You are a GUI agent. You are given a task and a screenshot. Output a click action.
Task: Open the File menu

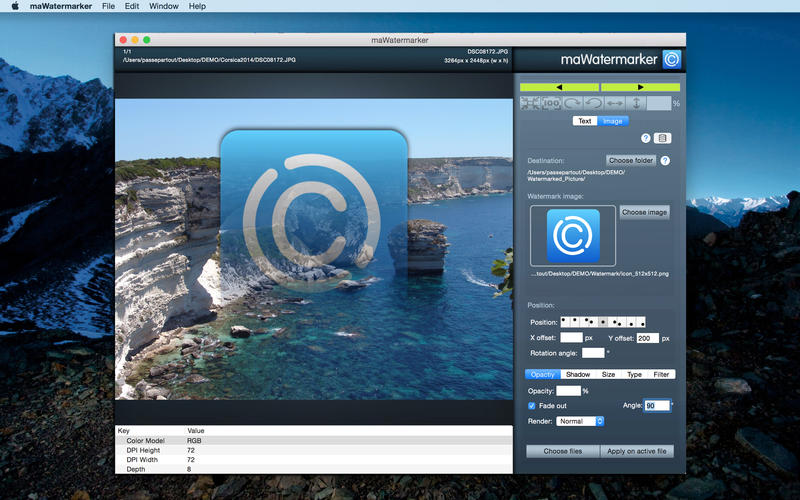click(108, 6)
